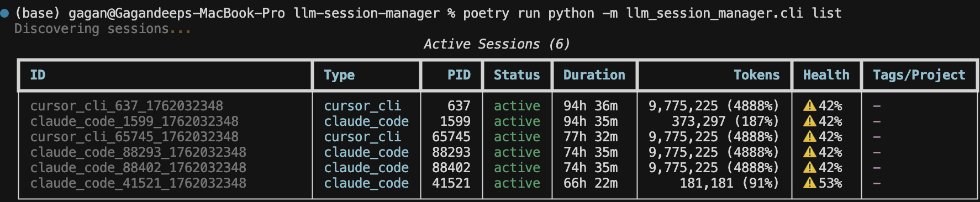This screenshot has height=202, width=980.
Task: Select session ID claude_code_88402_1762032348
Action: click(138, 167)
